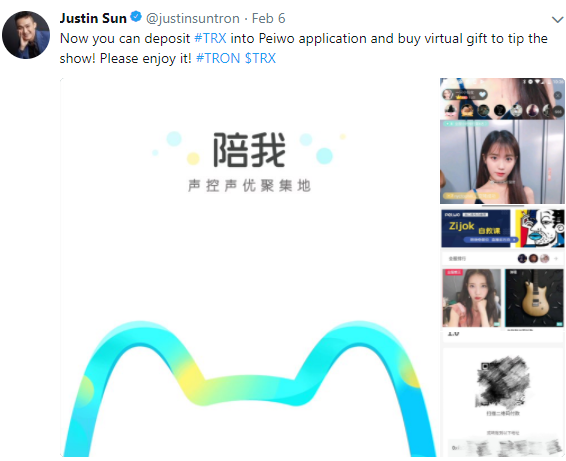Click the first viewer avatar in the stream row
Image resolution: width=566 pixels, height=461 pixels.
pos(450,110)
